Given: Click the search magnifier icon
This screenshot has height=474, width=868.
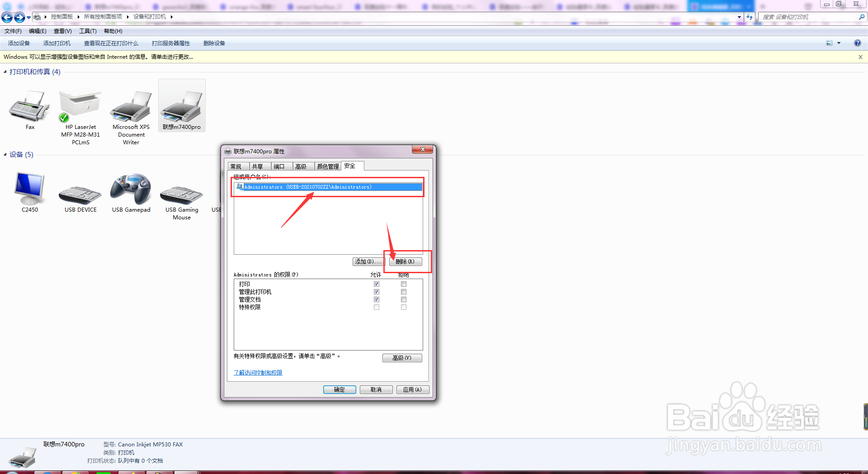Looking at the screenshot, I should point(862,17).
